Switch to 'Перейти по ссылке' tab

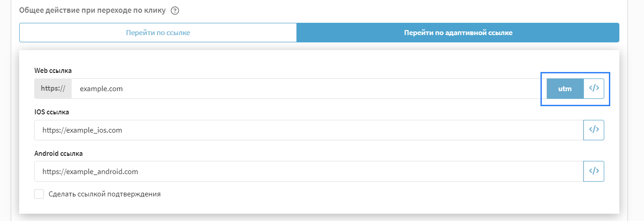tap(158, 33)
